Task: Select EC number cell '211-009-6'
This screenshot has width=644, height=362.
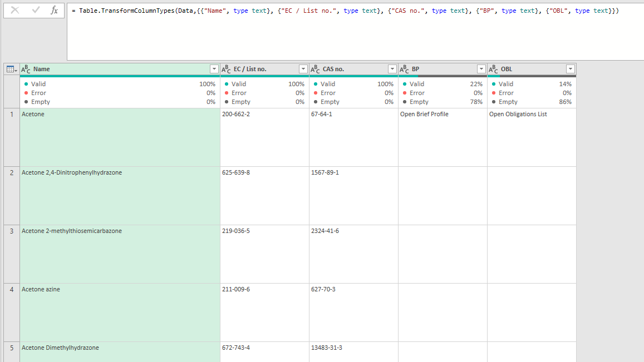Action: 264,313
